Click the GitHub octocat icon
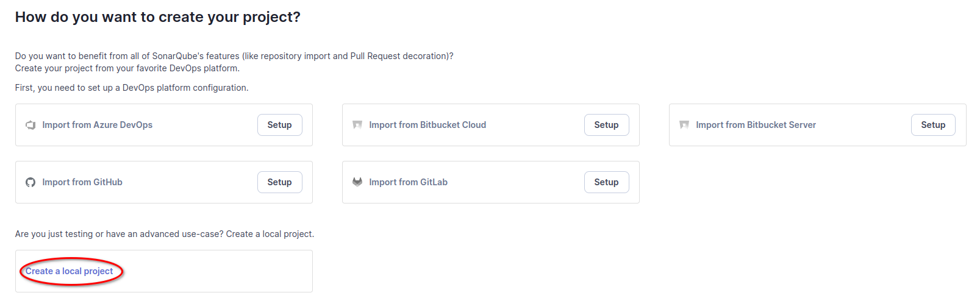Viewport: 980px width, 301px height. tap(30, 182)
